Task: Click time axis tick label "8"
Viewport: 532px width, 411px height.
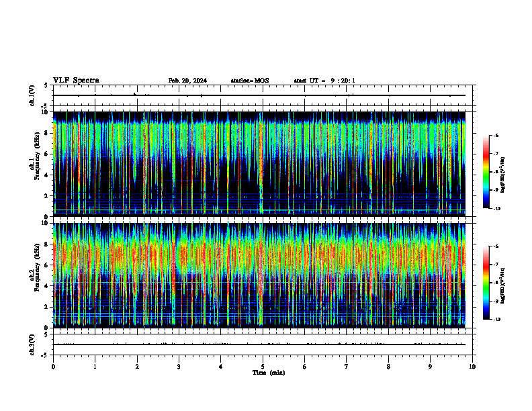Action: click(388, 367)
